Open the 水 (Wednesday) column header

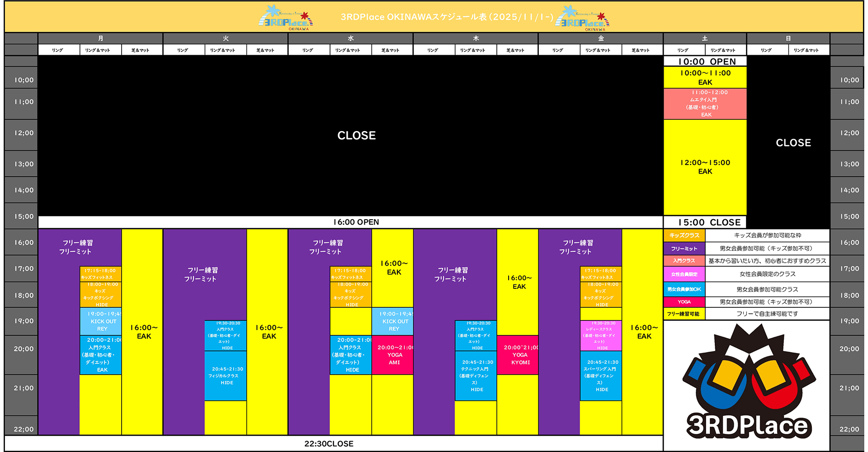pos(350,38)
